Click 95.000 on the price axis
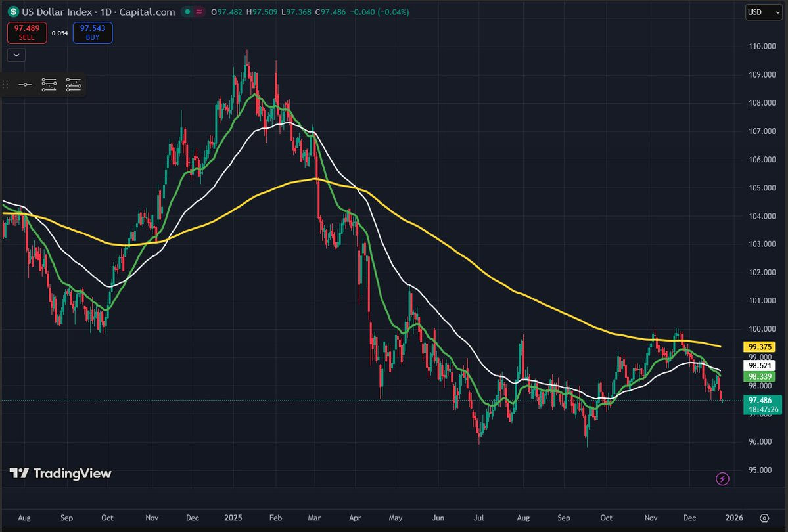This screenshot has width=788, height=532. [x=760, y=470]
